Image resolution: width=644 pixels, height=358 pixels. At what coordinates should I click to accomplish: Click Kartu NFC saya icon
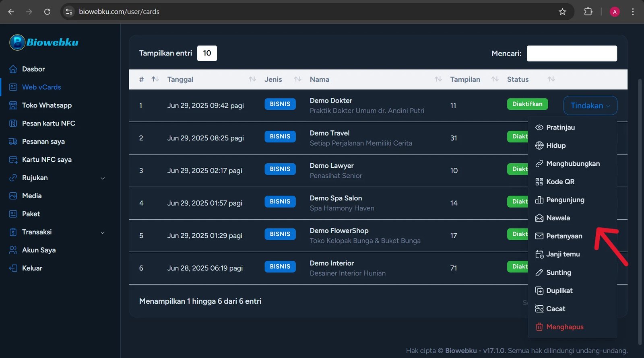[x=13, y=160]
